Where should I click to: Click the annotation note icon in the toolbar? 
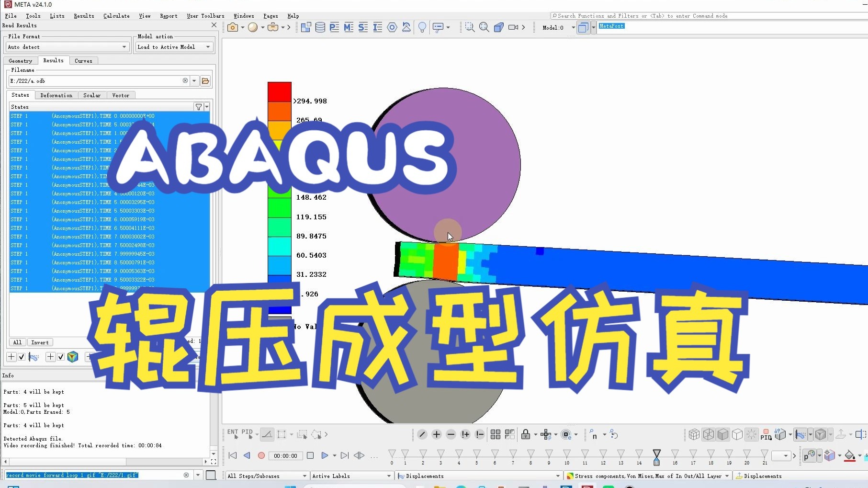[x=439, y=27]
